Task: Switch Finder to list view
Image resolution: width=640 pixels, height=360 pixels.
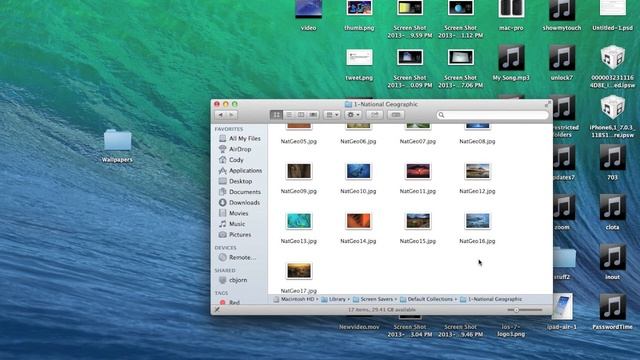Action: [289, 115]
